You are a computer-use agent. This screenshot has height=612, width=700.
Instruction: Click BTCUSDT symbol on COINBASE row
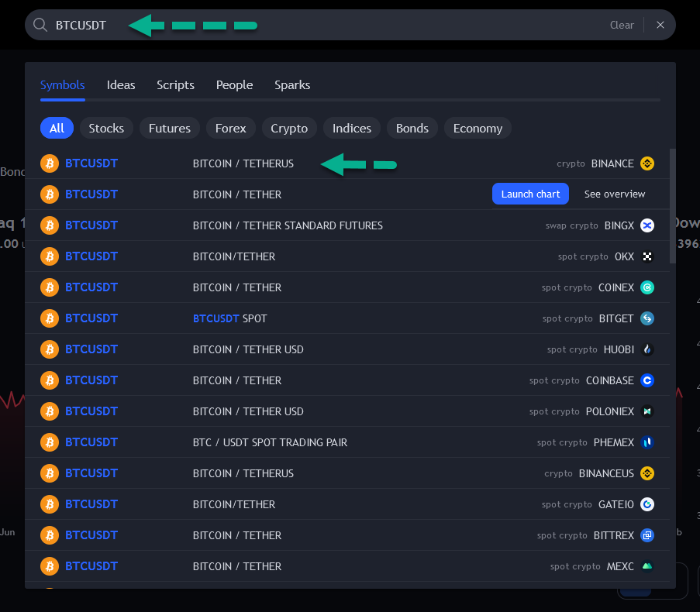[91, 380]
